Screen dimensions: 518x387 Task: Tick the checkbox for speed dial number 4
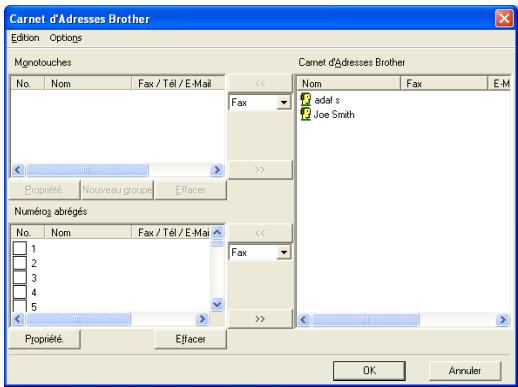(x=20, y=292)
